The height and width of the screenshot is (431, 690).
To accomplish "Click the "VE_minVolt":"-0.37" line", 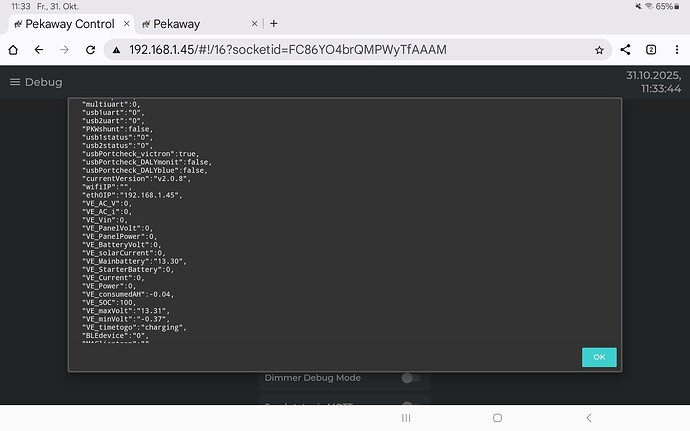I will 126,319.
